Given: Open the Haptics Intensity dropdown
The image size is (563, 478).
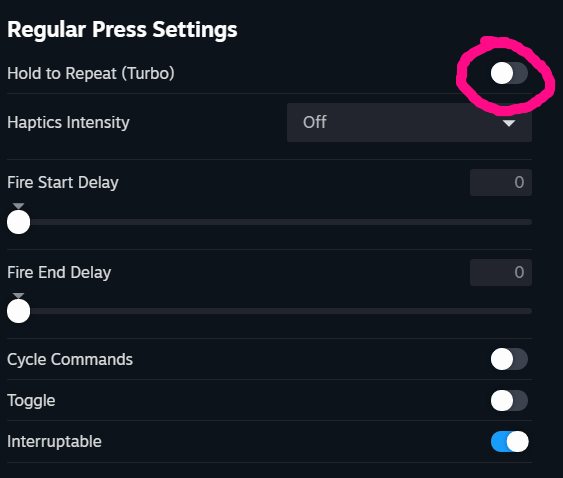Looking at the screenshot, I should pos(409,122).
